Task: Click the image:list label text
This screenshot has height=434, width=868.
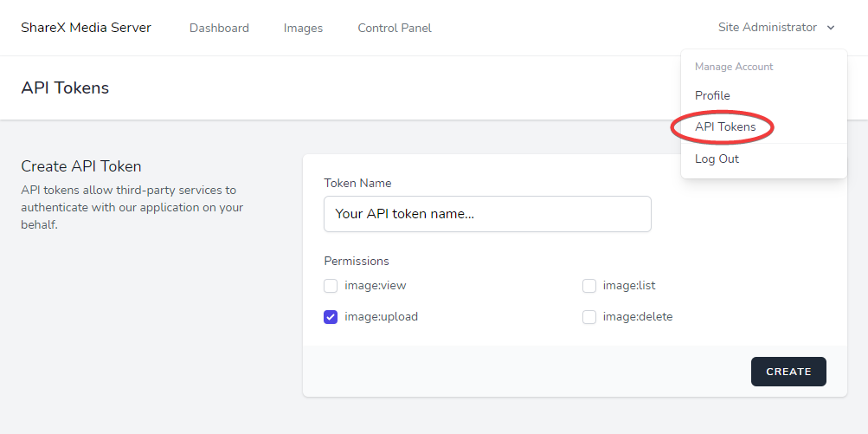Action: pyautogui.click(x=629, y=286)
